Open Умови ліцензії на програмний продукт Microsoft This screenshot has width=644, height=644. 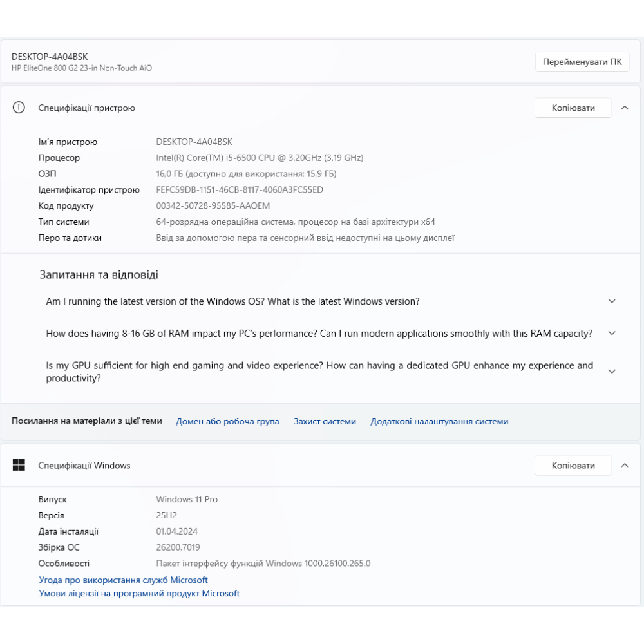pyautogui.click(x=139, y=594)
